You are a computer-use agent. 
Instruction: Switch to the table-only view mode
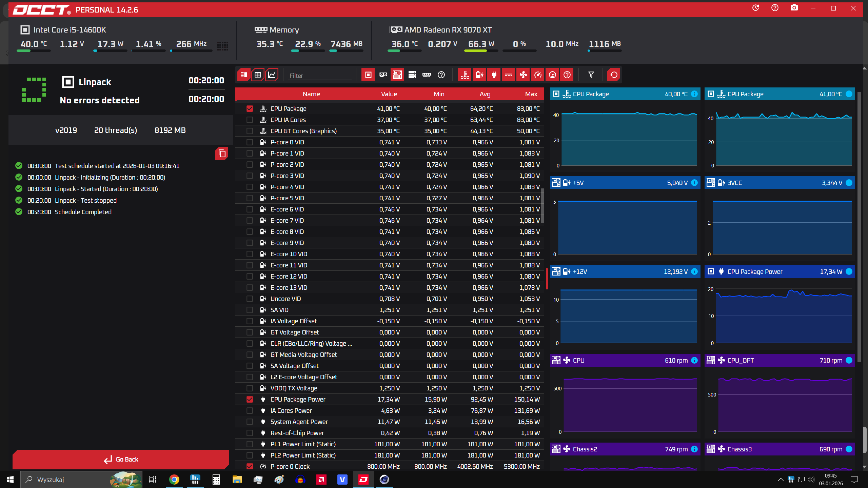pyautogui.click(x=258, y=75)
